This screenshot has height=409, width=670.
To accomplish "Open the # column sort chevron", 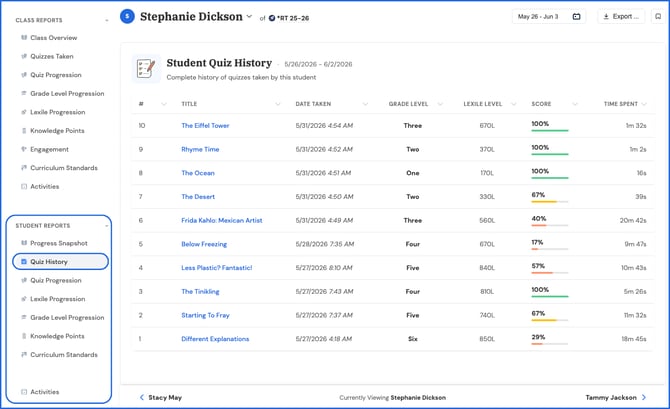I will tap(164, 104).
